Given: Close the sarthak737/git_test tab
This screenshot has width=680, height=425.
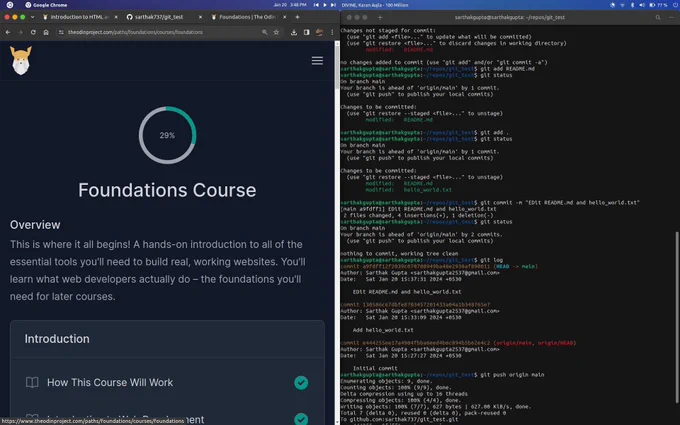Looking at the screenshot, I should pos(200,17).
